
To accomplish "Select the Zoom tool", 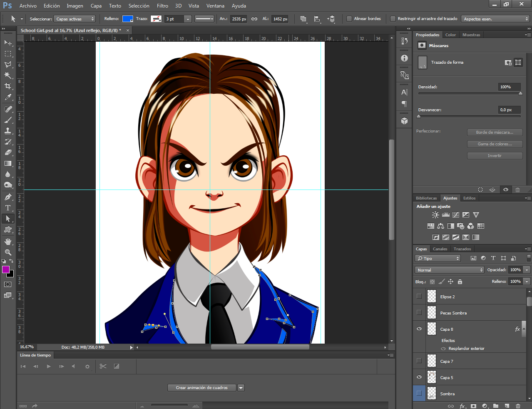I will pos(8,252).
